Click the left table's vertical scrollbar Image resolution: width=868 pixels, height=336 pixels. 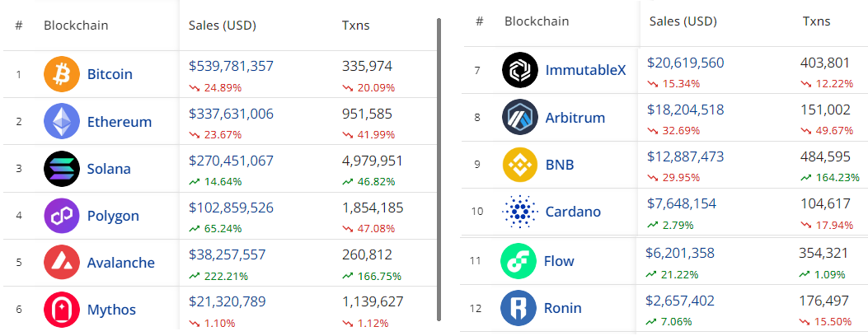(x=439, y=170)
